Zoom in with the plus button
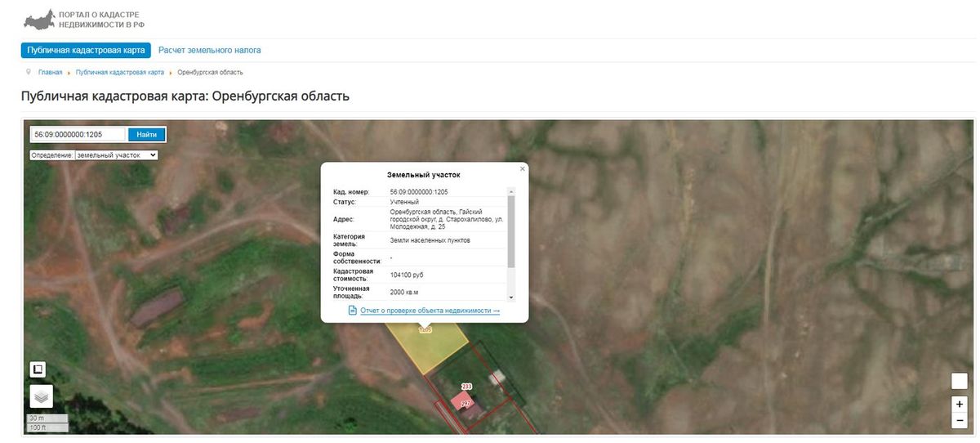980x443 pixels. 960,404
